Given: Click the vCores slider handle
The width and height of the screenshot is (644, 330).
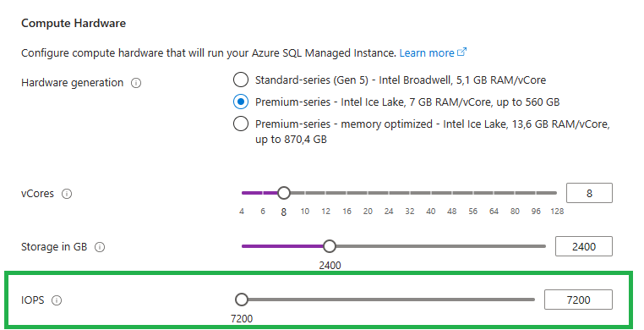Looking at the screenshot, I should [284, 193].
